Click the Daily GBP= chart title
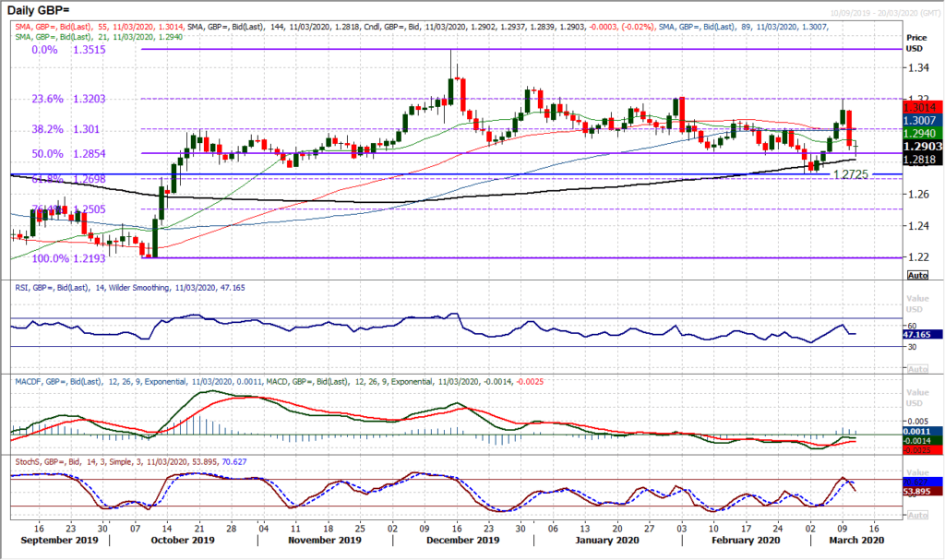The image size is (945, 560). 43,9
